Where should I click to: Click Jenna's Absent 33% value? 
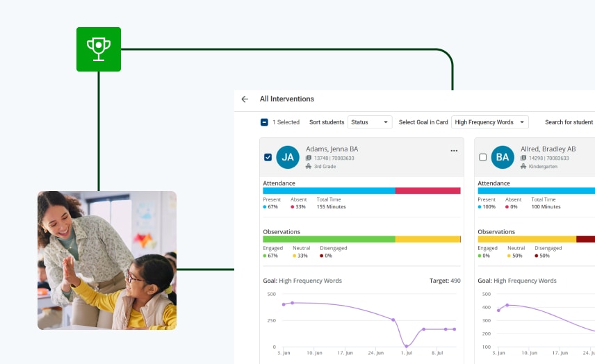point(298,206)
